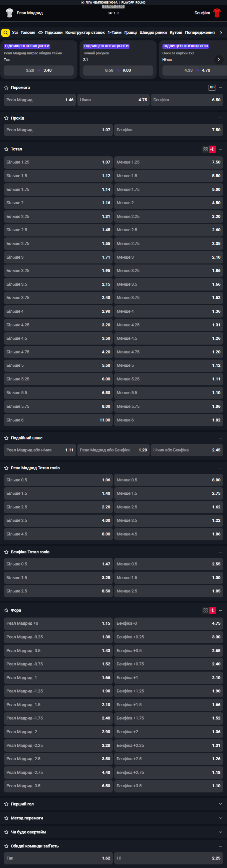Click the ДВ badge icon in Перемога
The height and width of the screenshot is (868, 227).
[212, 87]
